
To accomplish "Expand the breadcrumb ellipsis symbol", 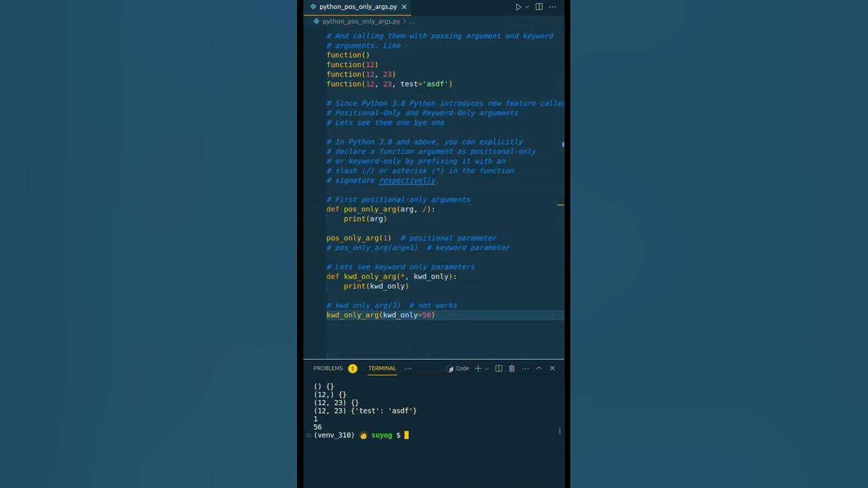I will tap(411, 22).
